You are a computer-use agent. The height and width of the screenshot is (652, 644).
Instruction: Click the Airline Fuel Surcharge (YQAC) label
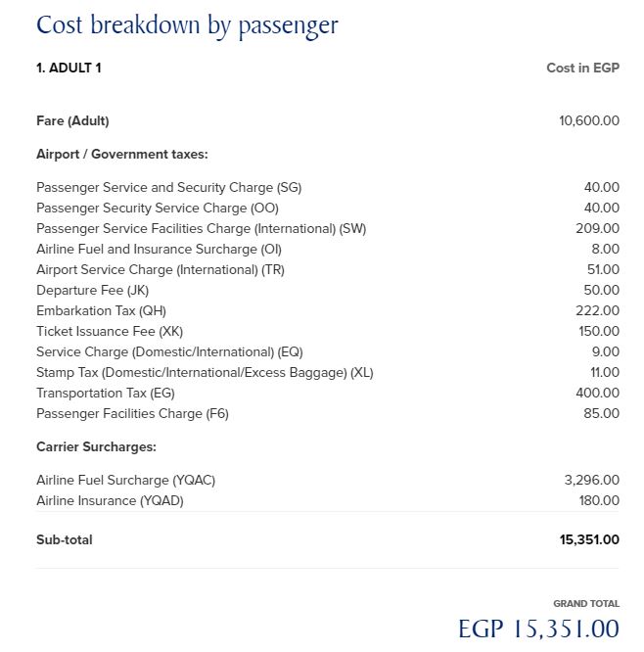pos(125,480)
